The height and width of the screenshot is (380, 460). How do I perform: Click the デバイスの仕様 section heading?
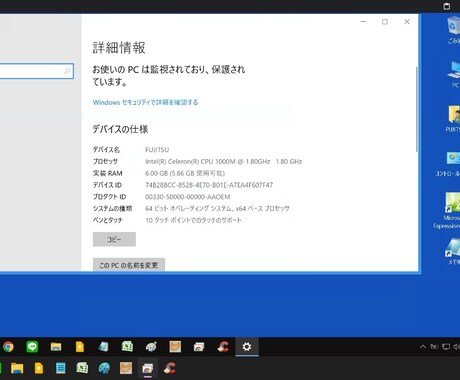click(x=120, y=129)
